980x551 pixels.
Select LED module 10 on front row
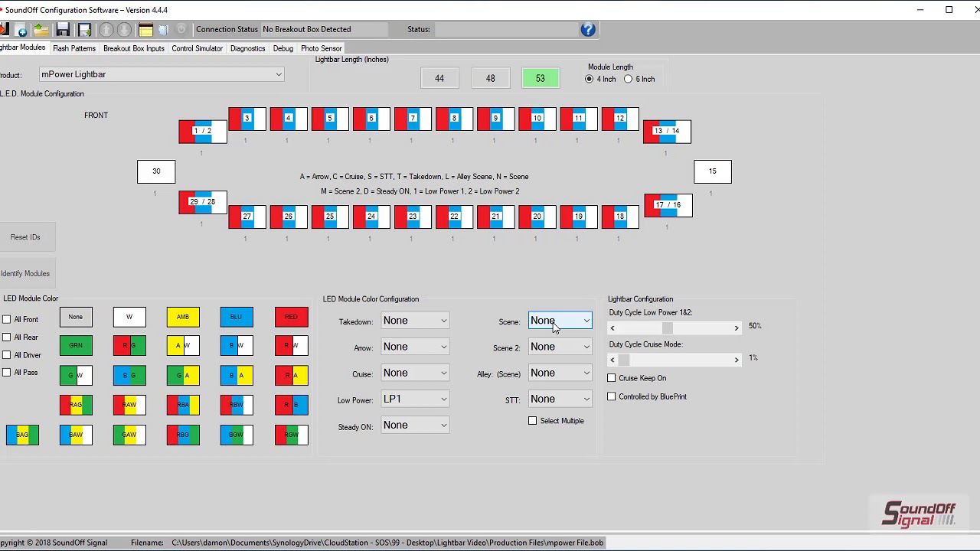coord(537,119)
